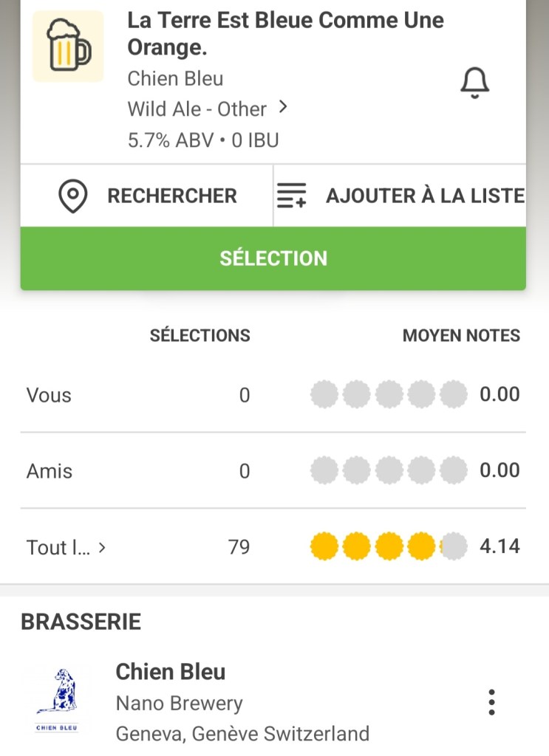
Task: Tap the grey rating stars in the Vous row
Action: [389, 395]
